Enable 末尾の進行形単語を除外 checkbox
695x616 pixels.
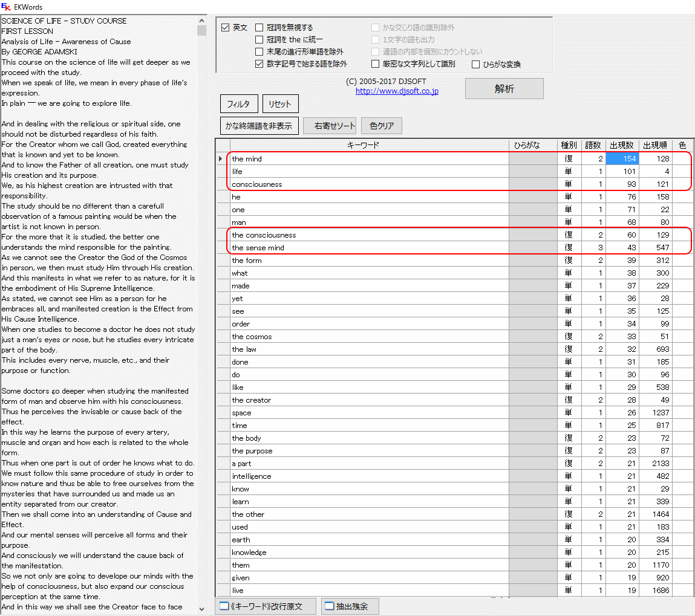[x=259, y=52]
